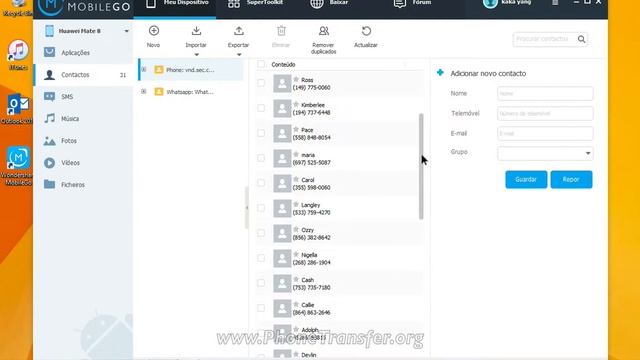This screenshot has width=640, height=360.
Task: Click the star next to Ozzy
Action: [296, 230]
